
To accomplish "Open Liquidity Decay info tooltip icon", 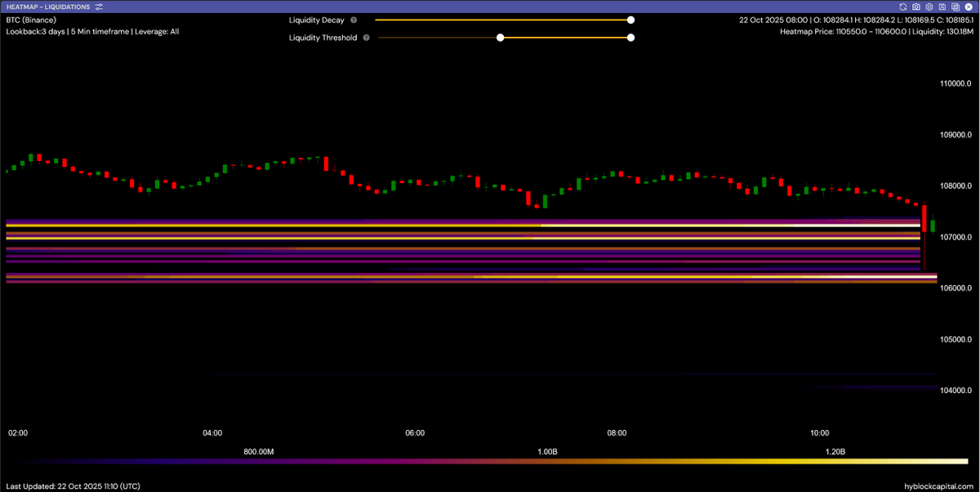I will (354, 20).
